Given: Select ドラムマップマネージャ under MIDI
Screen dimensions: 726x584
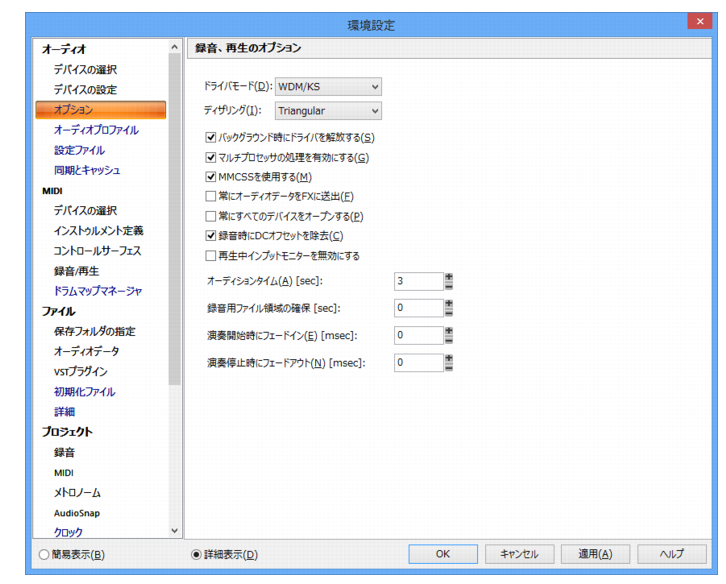Looking at the screenshot, I should pos(98,291).
